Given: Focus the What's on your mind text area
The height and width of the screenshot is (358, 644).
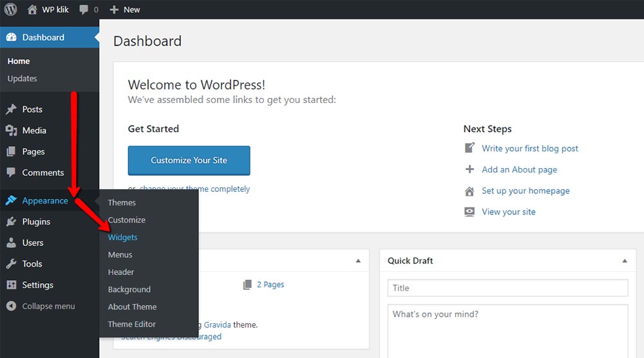Looking at the screenshot, I should 507,331.
